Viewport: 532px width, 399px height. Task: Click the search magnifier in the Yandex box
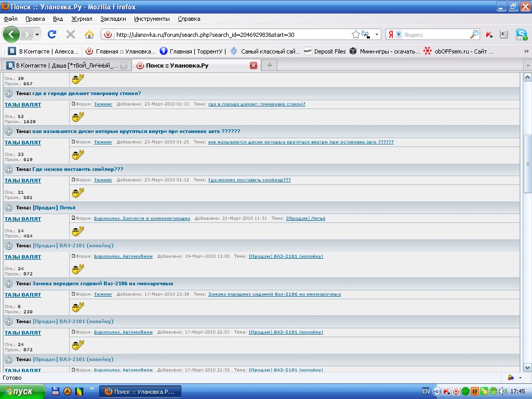(x=474, y=34)
